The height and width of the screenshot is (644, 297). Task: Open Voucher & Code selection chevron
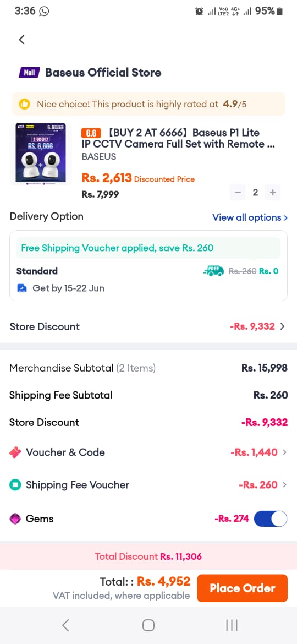click(284, 452)
